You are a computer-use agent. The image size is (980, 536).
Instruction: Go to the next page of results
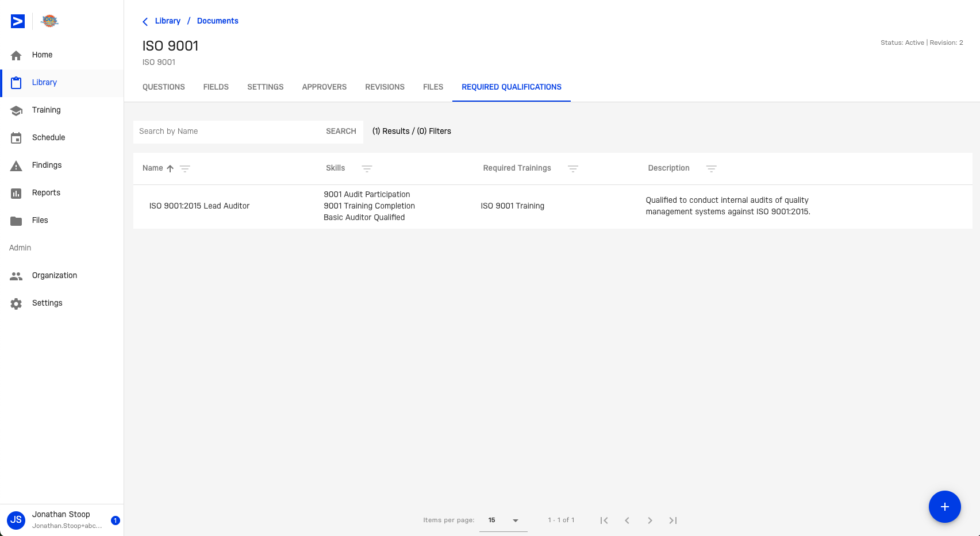point(650,520)
